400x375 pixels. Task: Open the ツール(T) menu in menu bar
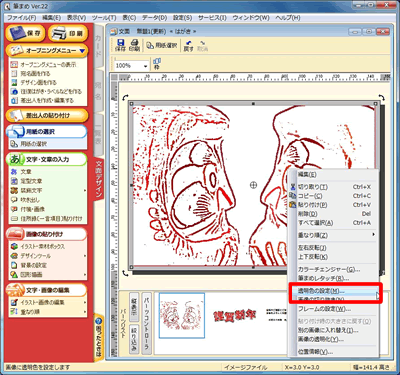pyautogui.click(x=104, y=18)
